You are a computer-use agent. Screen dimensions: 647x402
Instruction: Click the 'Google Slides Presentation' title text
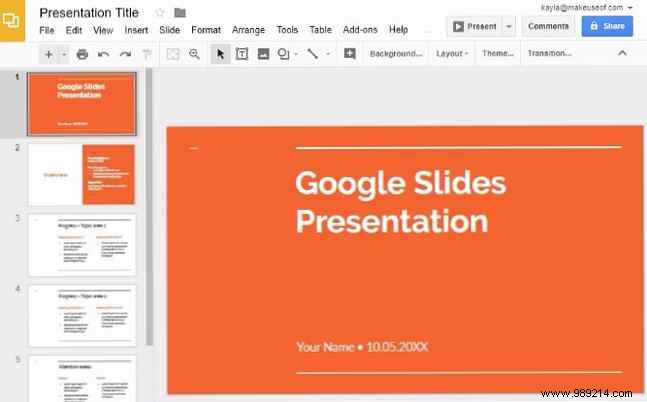(401, 202)
